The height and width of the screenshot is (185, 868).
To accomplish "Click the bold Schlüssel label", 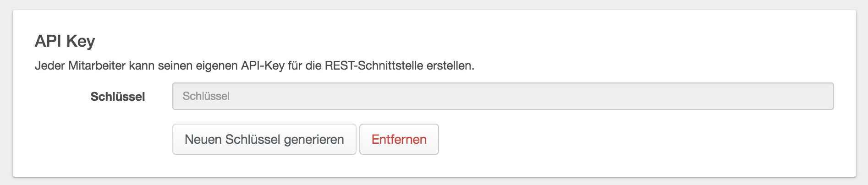I will click(118, 97).
